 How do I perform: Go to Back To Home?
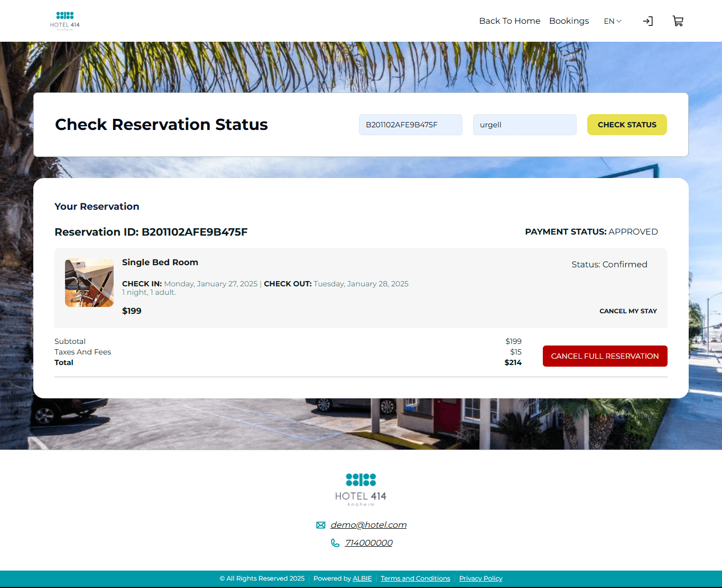[510, 21]
